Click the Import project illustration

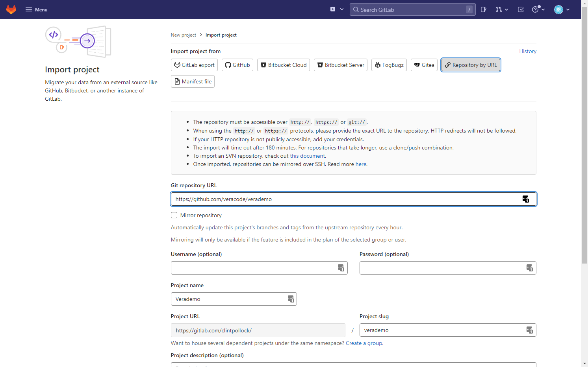pos(78,42)
